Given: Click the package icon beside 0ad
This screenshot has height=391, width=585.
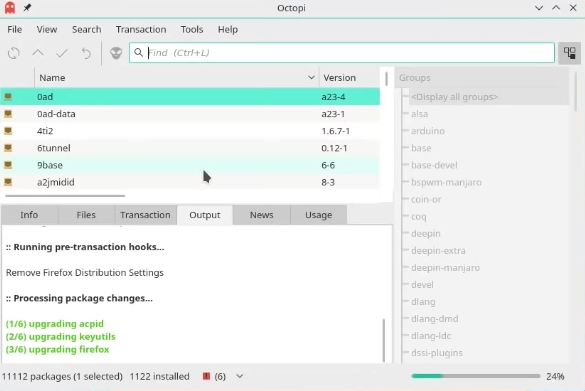Looking at the screenshot, I should [8, 97].
